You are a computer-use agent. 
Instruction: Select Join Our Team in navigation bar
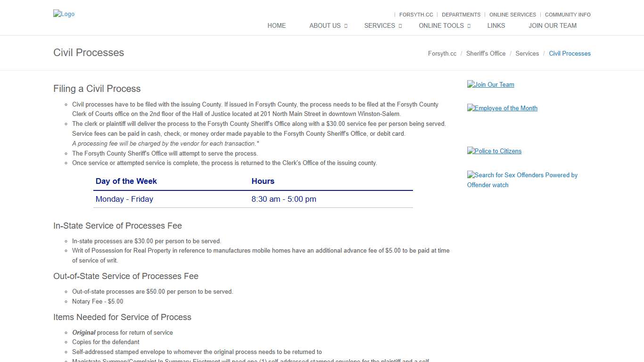552,25
